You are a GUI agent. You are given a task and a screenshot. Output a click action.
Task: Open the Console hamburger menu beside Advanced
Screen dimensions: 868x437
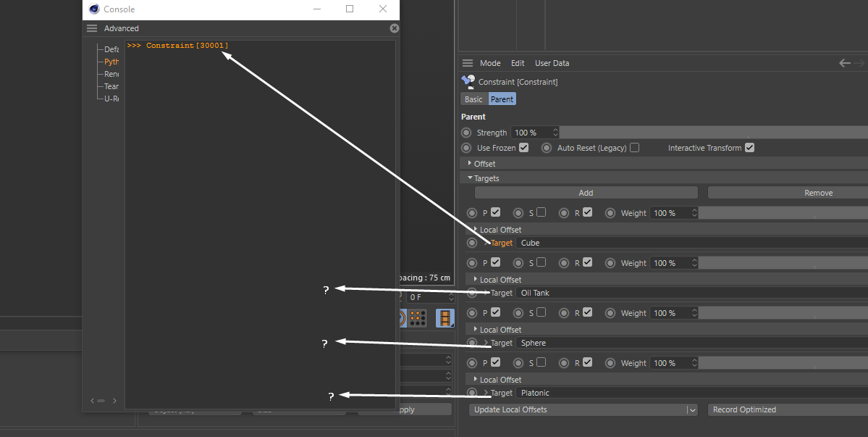coord(92,28)
